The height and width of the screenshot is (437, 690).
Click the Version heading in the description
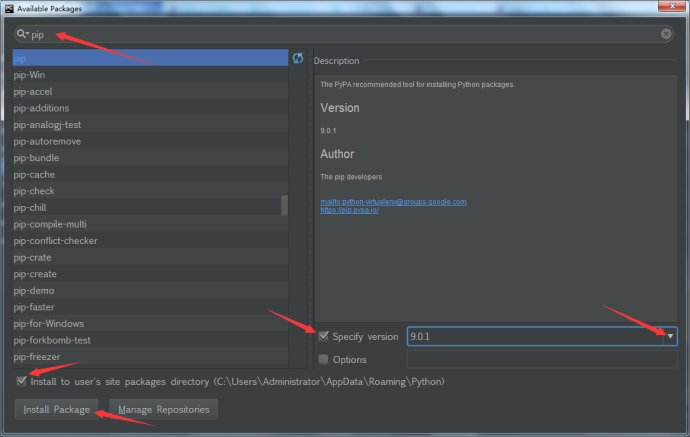(340, 108)
